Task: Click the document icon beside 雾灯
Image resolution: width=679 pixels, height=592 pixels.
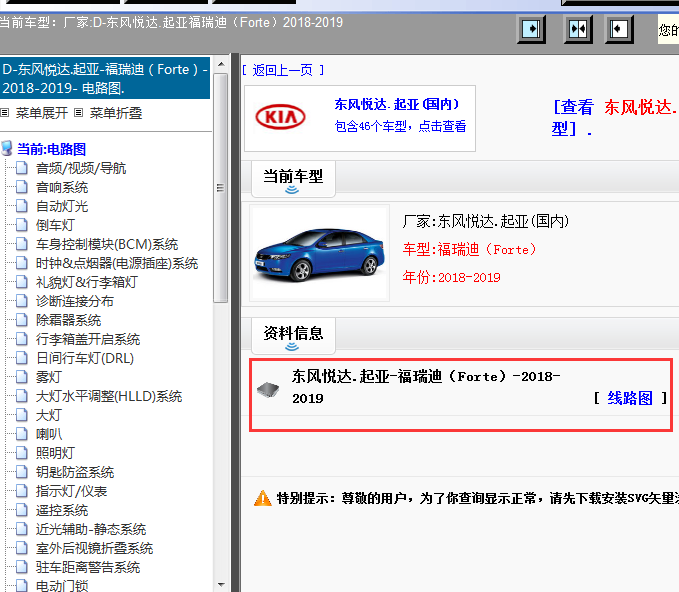Action: coord(22,377)
